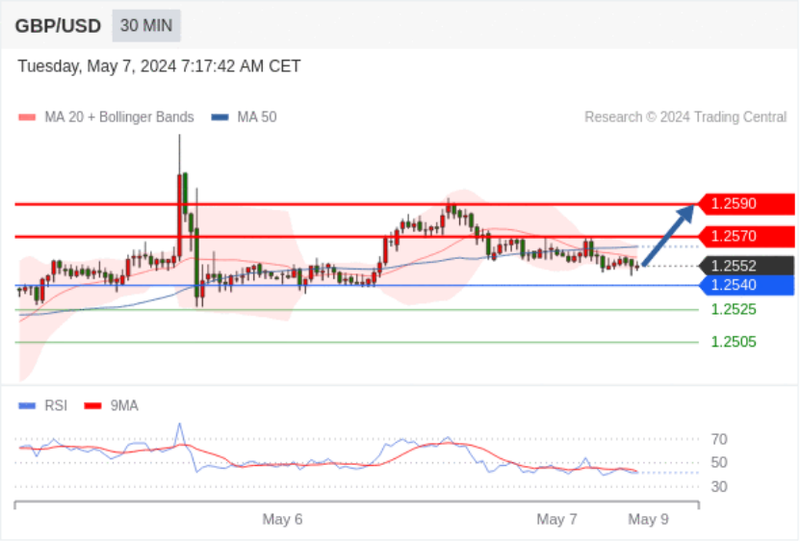This screenshot has width=800, height=542.
Task: Click the blue upward forecast arrow
Action: click(668, 235)
